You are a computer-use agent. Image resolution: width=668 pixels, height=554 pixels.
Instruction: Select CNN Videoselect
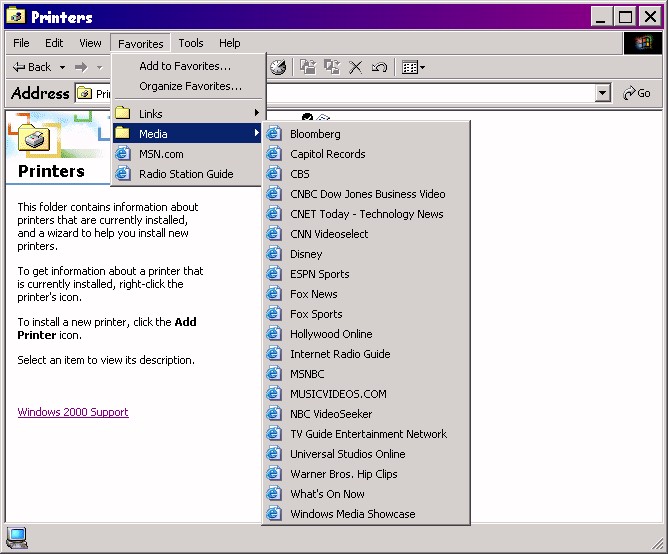pyautogui.click(x=366, y=234)
